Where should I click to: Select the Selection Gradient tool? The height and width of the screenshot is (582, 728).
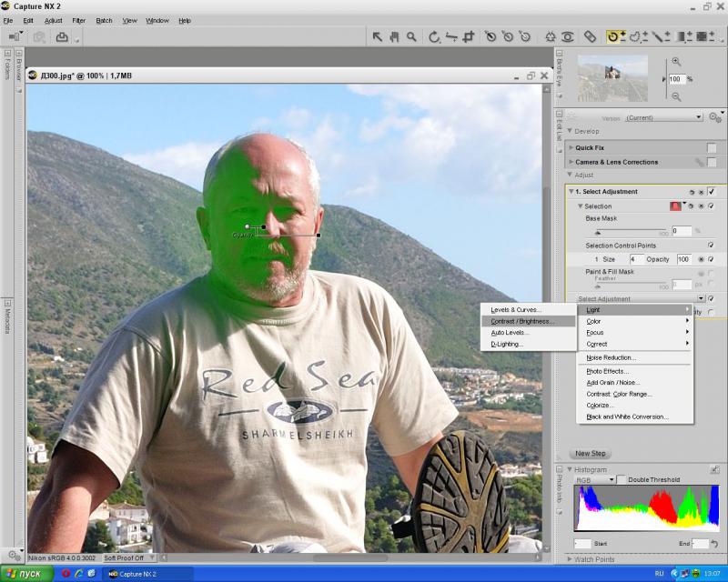[683, 36]
